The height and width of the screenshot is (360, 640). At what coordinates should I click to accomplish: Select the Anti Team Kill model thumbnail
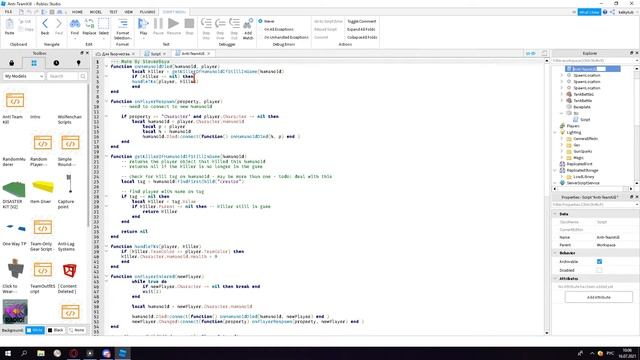coord(15,100)
